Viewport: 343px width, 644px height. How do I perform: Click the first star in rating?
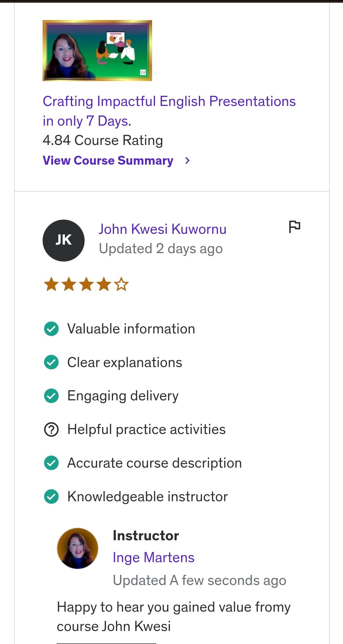pyautogui.click(x=51, y=284)
